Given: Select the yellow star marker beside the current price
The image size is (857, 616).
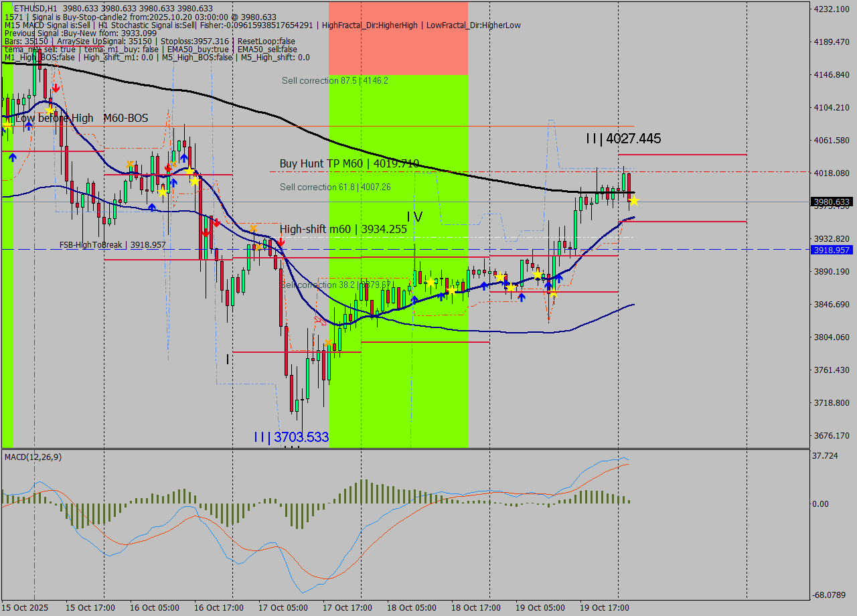Looking at the screenshot, I should [634, 201].
